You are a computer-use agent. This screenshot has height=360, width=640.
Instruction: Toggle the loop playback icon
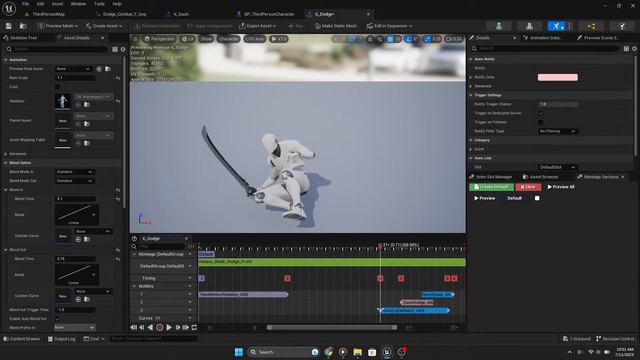[194, 327]
